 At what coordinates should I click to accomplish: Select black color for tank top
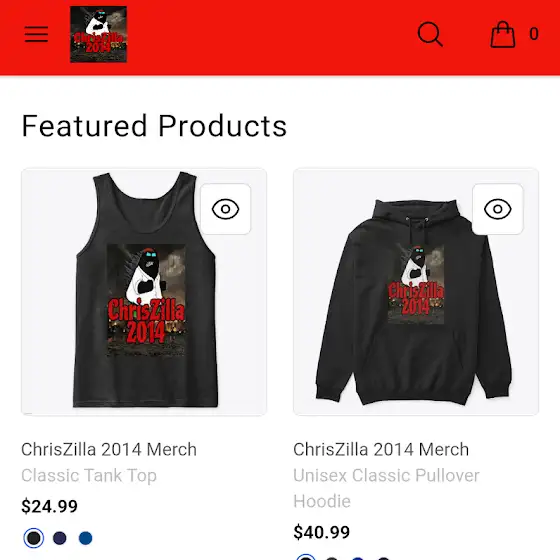(34, 538)
